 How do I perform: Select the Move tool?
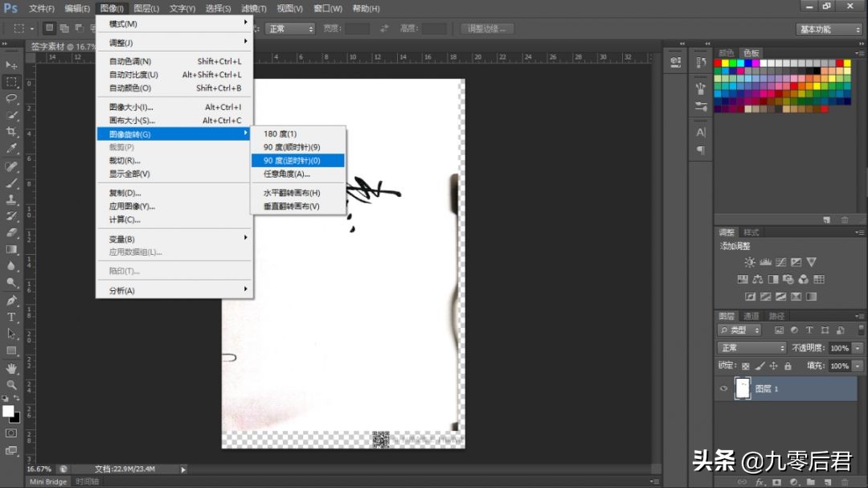[x=11, y=64]
